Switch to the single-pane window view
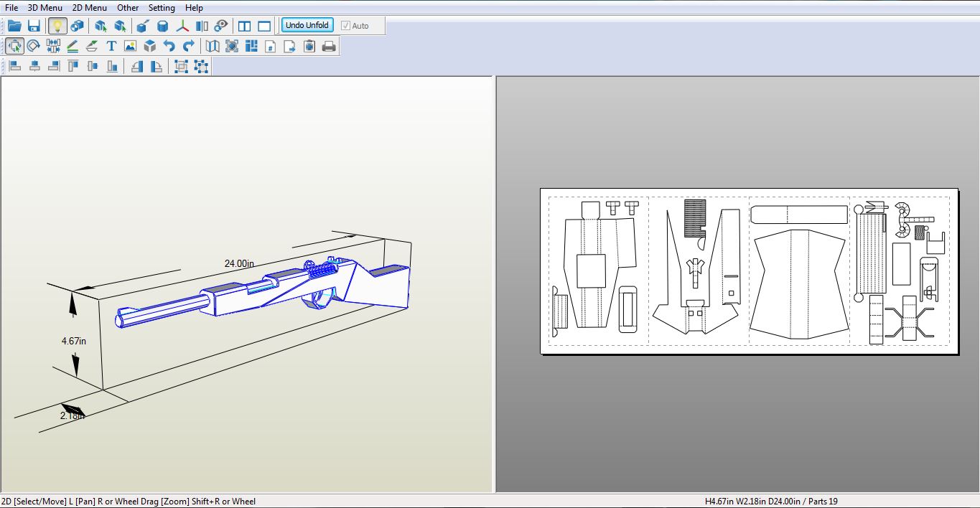Viewport: 980px width, 508px height. point(264,26)
